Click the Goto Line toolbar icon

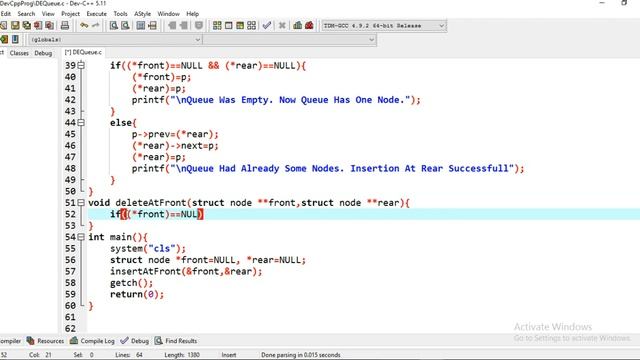[152, 26]
